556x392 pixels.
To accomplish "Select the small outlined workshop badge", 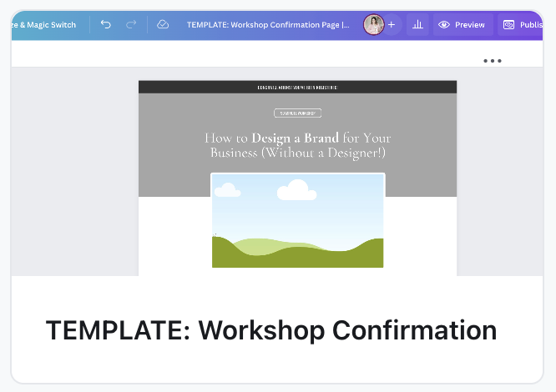I will click(x=297, y=113).
